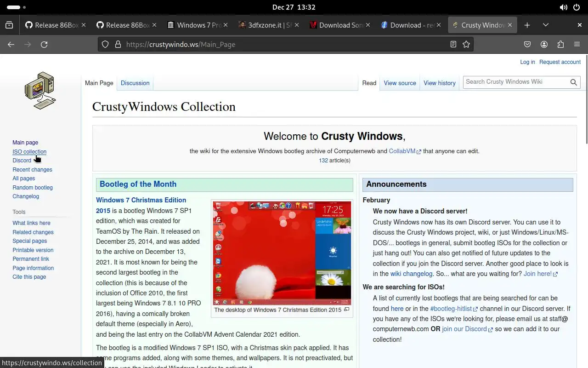This screenshot has height=368, width=588.
Task: Open Firefox View in the tab bar
Action: (9, 25)
